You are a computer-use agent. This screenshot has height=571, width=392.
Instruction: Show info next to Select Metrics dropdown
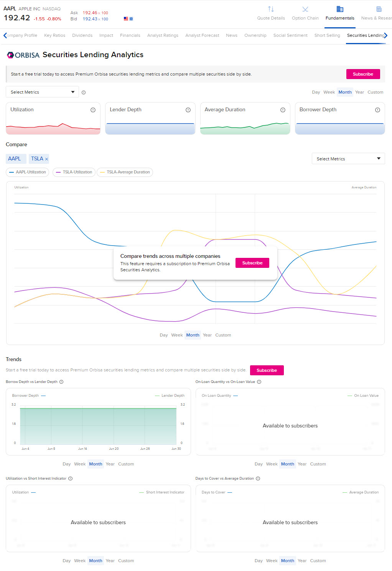click(84, 92)
